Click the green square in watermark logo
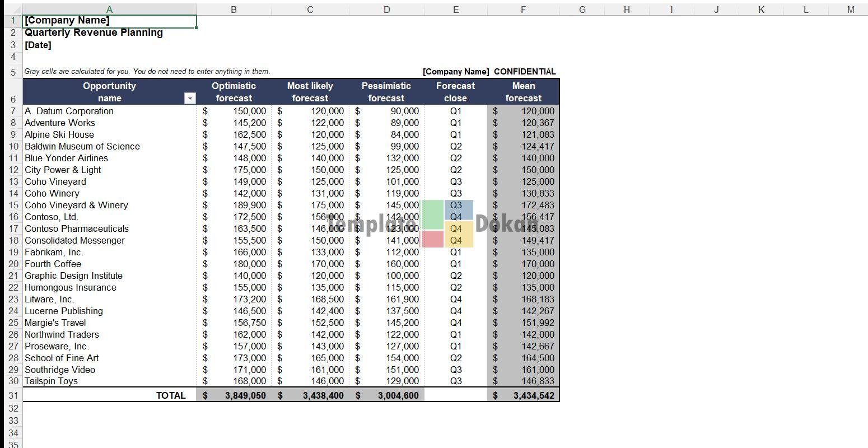Viewport: 868px width, 448px height. click(432, 214)
